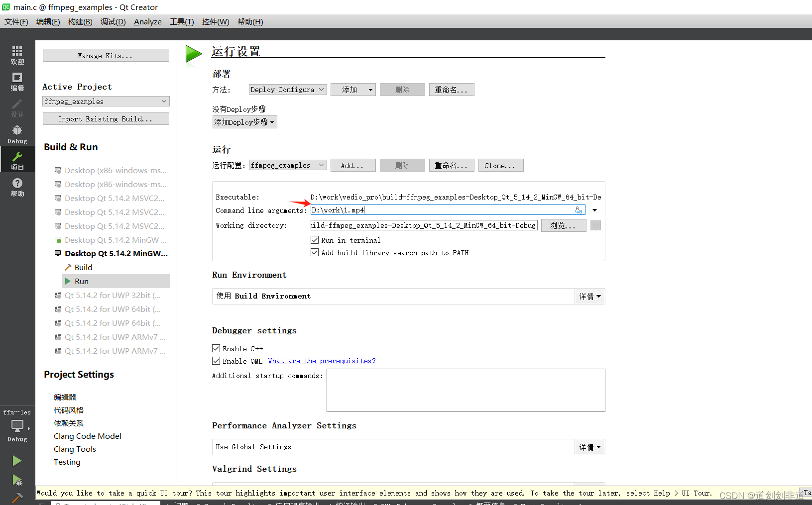Open the Help (帮助) mode
This screenshot has width=812, height=505.
click(17, 187)
